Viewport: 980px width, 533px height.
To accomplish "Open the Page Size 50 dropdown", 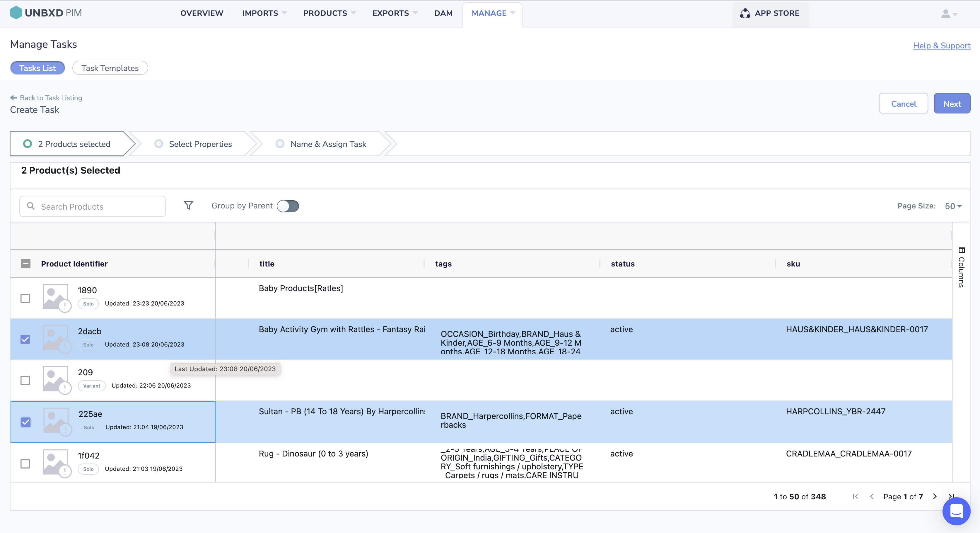I will (953, 206).
